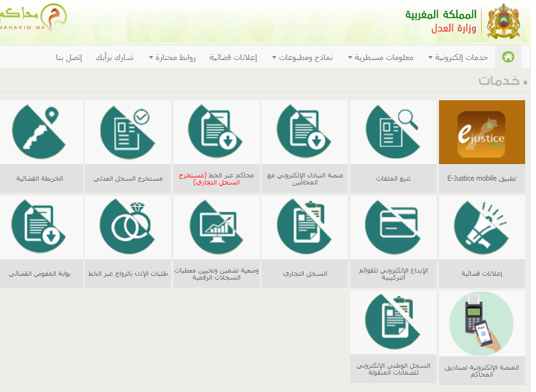This screenshot has width=536, height=392.
Task: Click the megaphone إعلانات قضائية icon
Action: pyautogui.click(x=482, y=227)
